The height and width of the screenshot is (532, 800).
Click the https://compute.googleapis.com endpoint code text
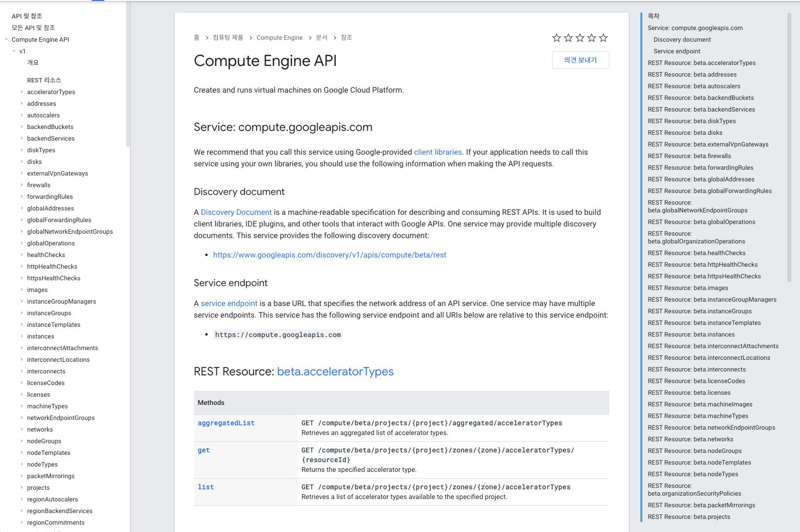[x=278, y=335]
